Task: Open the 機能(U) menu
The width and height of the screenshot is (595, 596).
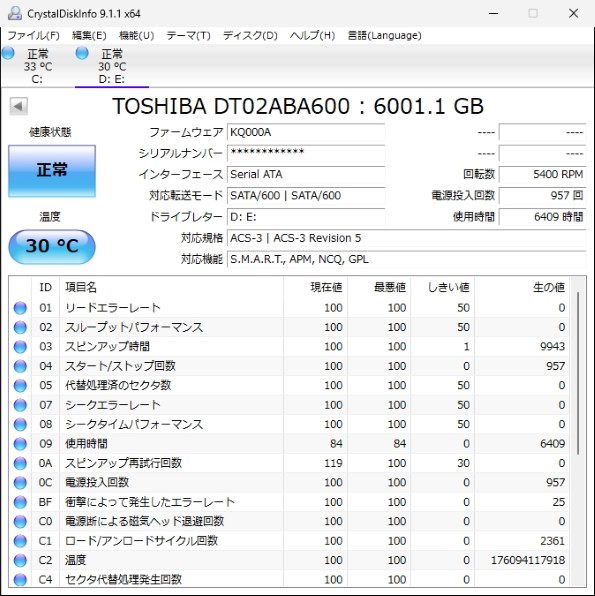Action: coord(136,36)
